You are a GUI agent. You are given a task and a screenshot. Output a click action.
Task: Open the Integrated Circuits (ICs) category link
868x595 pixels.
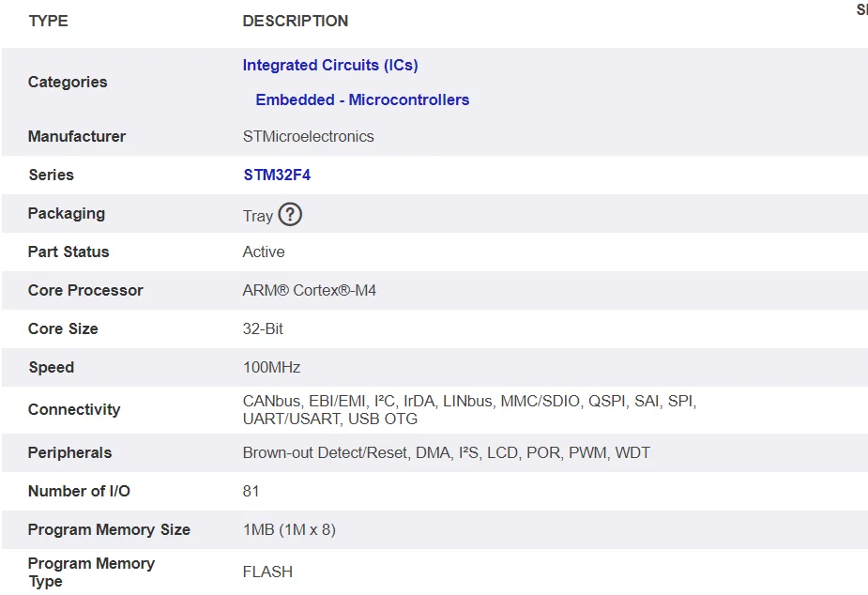(329, 65)
